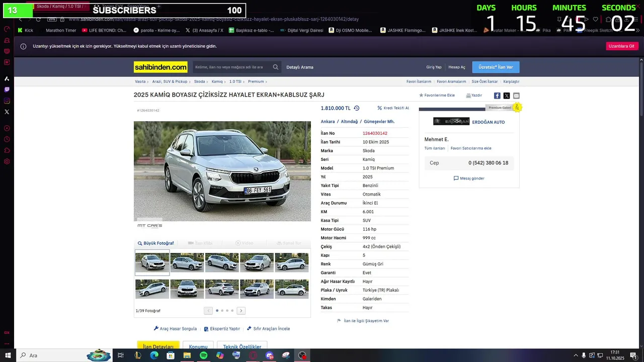This screenshot has width=644, height=362.
Task: Open the LIFE BEYOND YouTube bookmark
Action: (x=104, y=30)
